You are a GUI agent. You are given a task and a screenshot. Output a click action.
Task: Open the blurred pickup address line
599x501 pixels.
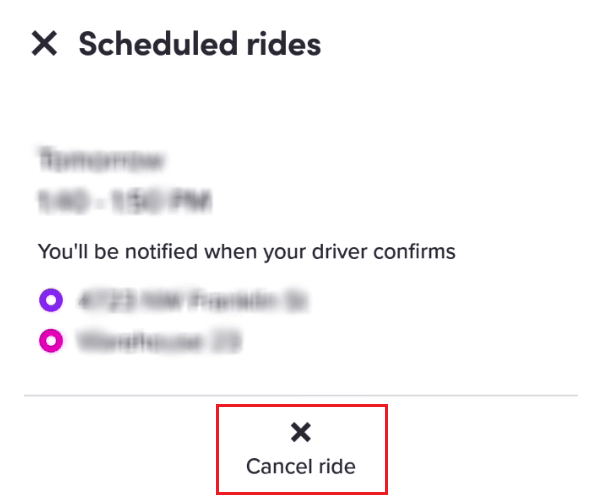(193, 300)
